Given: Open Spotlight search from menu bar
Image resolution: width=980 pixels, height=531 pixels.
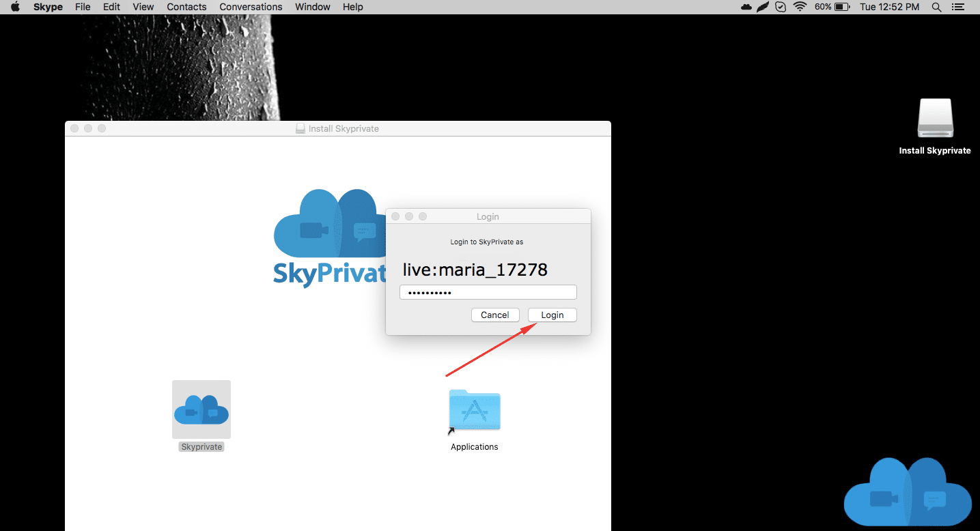Looking at the screenshot, I should pos(936,7).
